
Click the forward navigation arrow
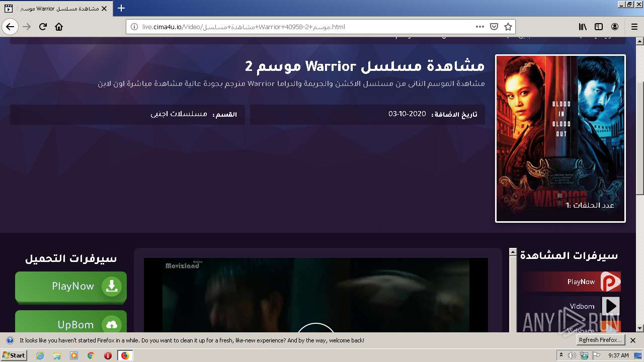27,27
